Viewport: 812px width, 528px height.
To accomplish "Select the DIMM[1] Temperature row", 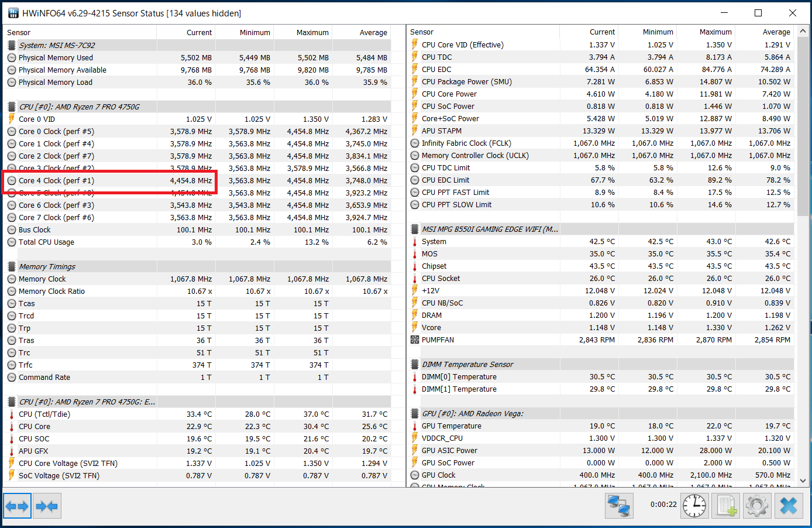I will pos(600,389).
